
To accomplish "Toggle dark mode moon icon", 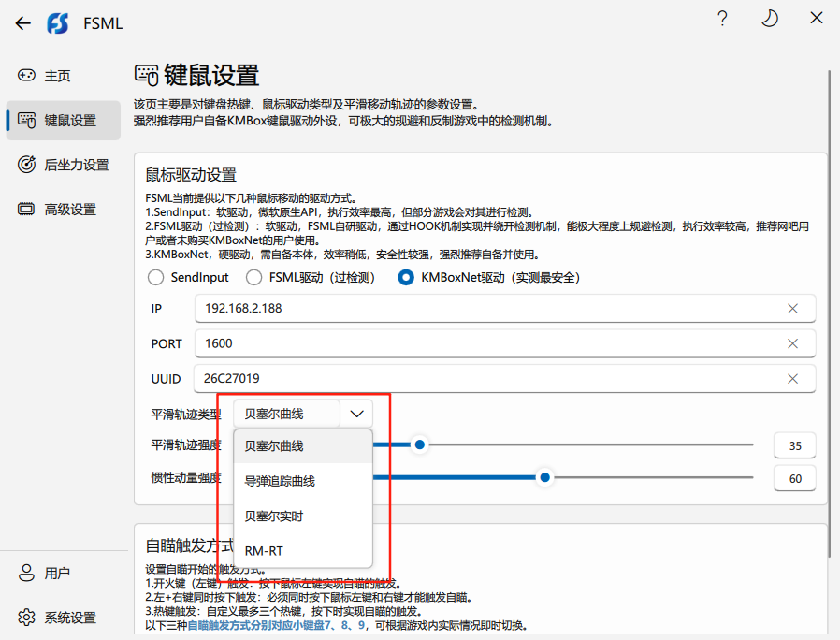I will pyautogui.click(x=769, y=20).
